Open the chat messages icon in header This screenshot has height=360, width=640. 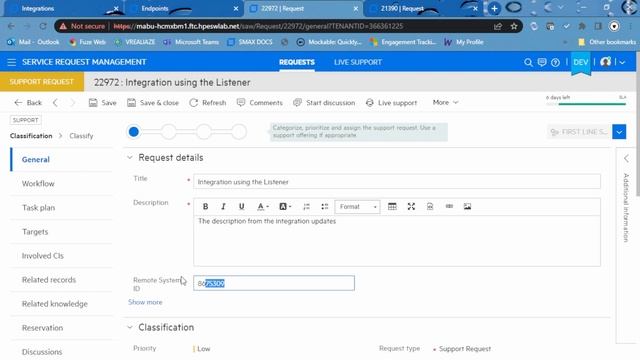tap(542, 62)
